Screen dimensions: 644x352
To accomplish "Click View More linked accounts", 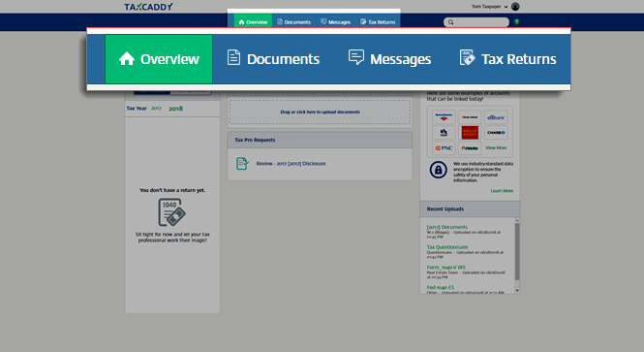I will click(x=496, y=147).
